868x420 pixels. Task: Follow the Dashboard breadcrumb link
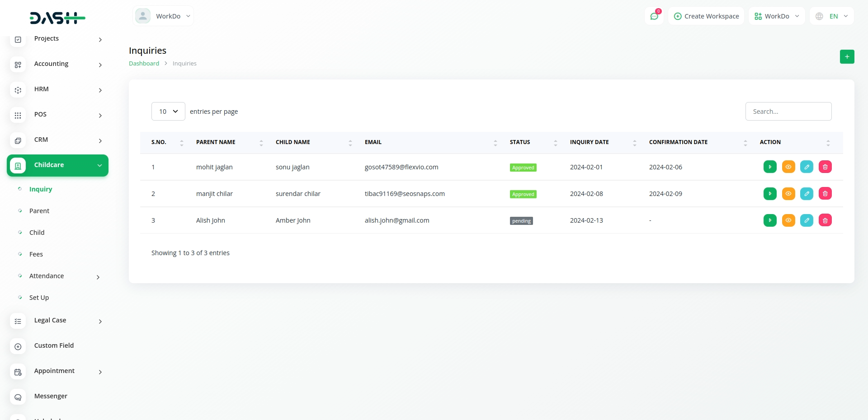[x=144, y=64]
